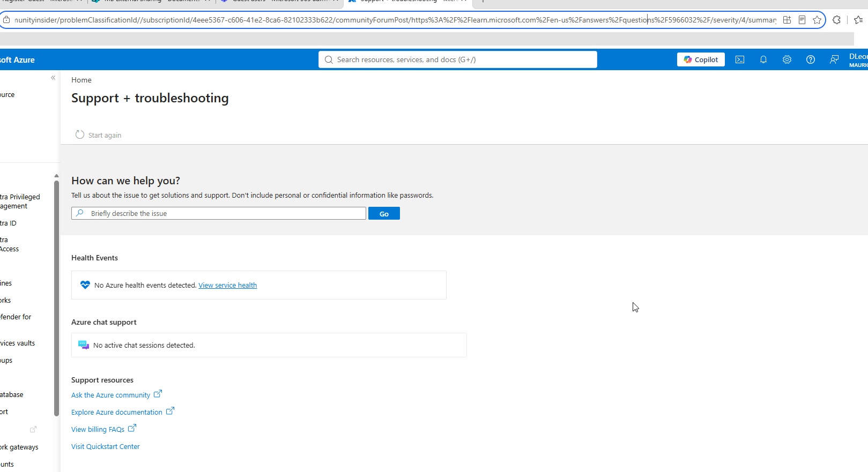Click the 'Health Events' heading
868x472 pixels.
(x=94, y=258)
